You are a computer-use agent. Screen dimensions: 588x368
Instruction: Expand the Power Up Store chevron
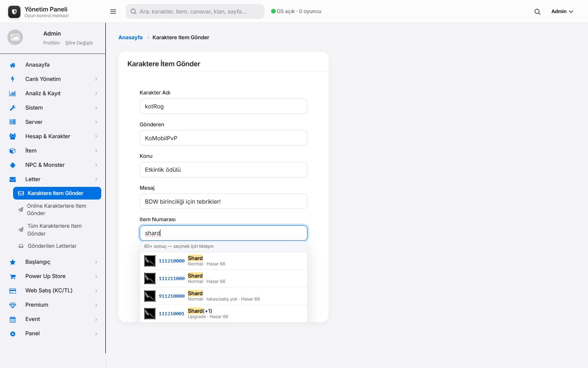pos(96,276)
